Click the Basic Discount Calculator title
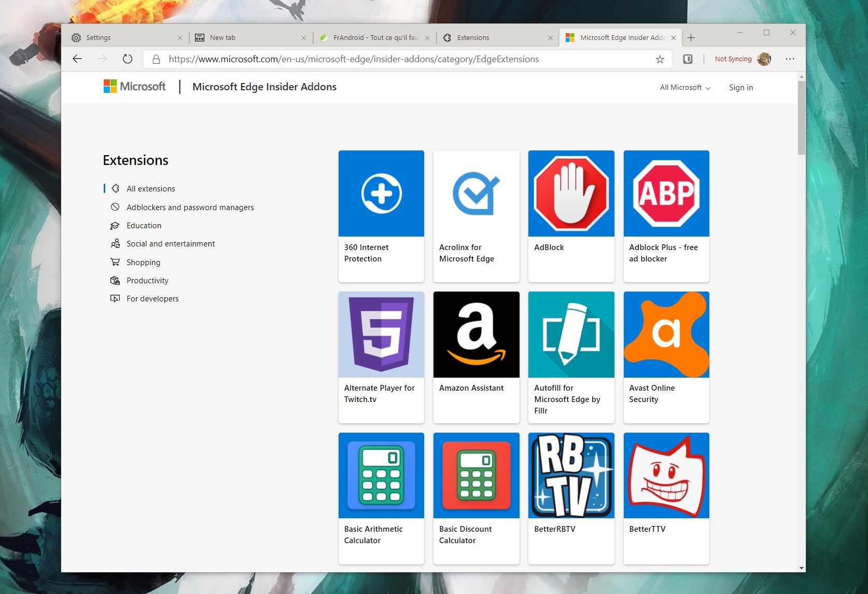 466,535
